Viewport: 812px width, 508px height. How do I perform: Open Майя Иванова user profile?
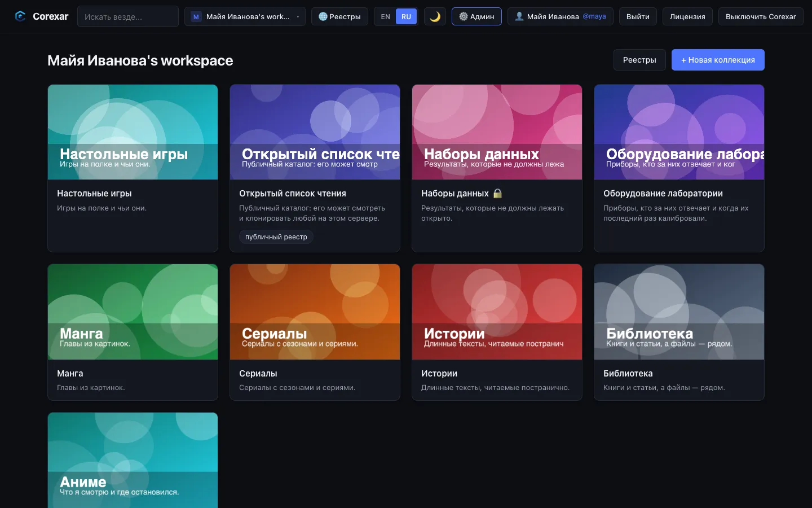560,16
